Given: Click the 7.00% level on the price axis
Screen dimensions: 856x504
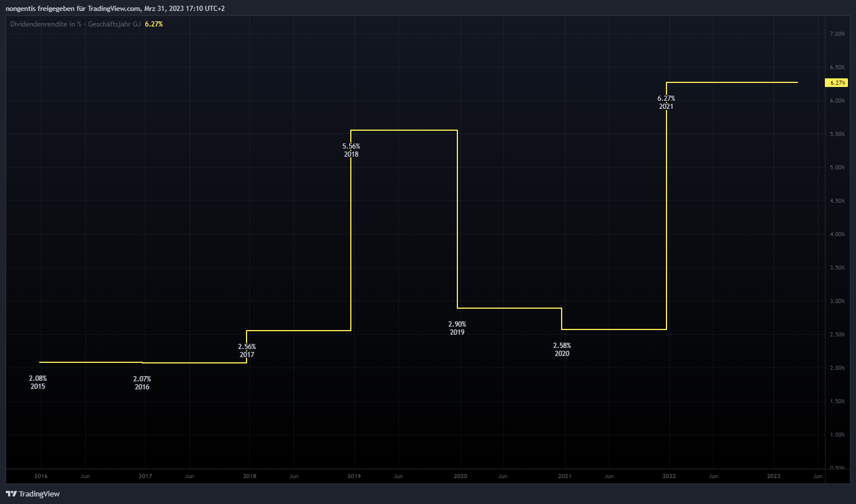Looking at the screenshot, I should point(837,34).
